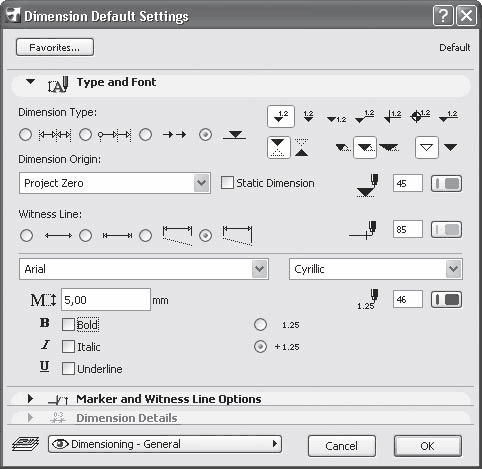
Task: Select the crosshair target elevation marker style
Action: click(x=420, y=116)
